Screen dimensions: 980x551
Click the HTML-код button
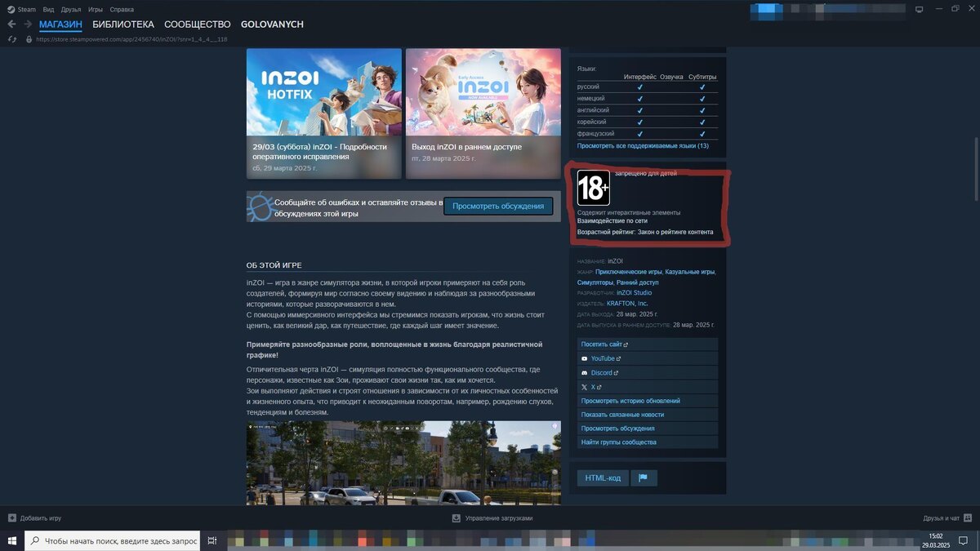[x=603, y=478]
